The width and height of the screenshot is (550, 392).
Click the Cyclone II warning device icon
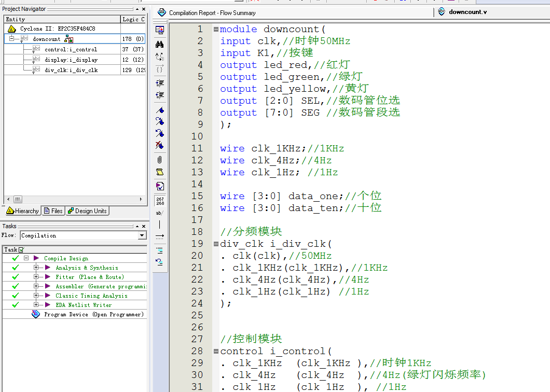click(x=11, y=29)
